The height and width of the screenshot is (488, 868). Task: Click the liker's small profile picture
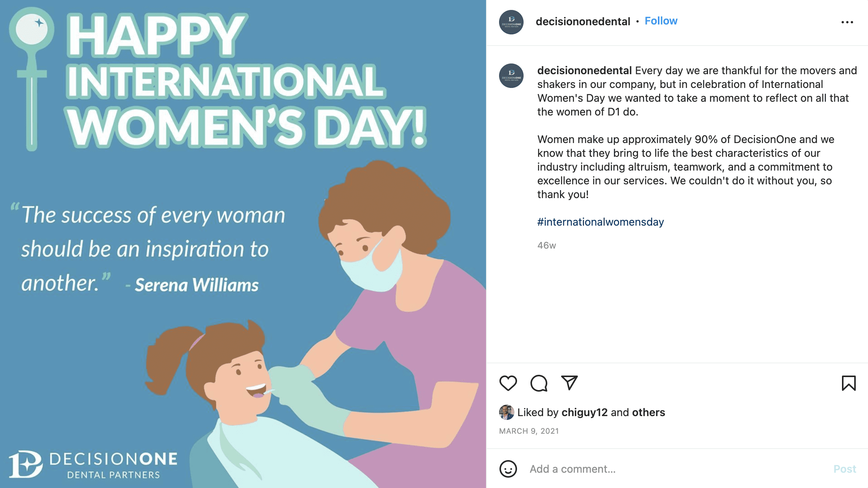506,412
